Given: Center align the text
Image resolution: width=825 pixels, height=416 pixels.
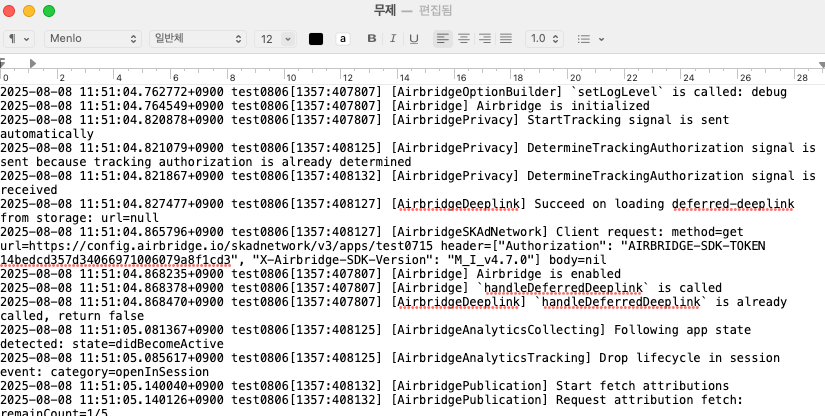Looking at the screenshot, I should [x=464, y=38].
